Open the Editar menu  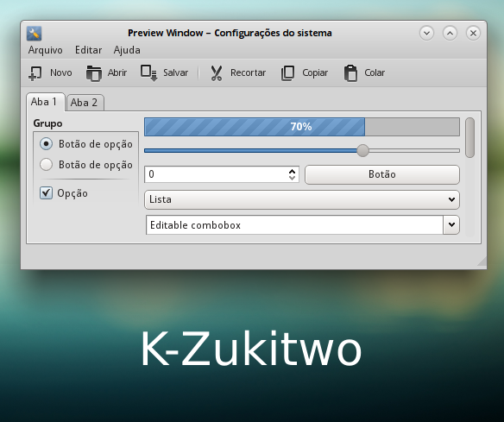(x=88, y=50)
